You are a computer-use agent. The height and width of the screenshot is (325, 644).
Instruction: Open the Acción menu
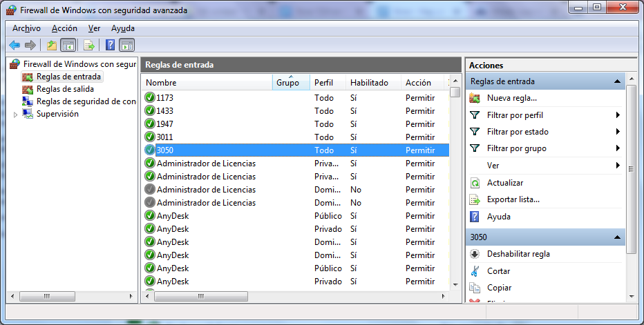tap(64, 28)
